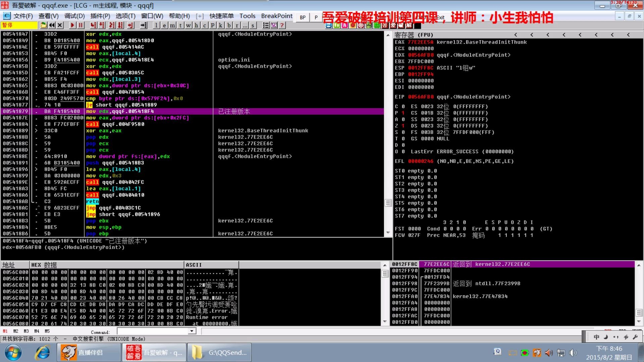Open the Memory map with the m button
The image size is (644, 362).
(172, 25)
